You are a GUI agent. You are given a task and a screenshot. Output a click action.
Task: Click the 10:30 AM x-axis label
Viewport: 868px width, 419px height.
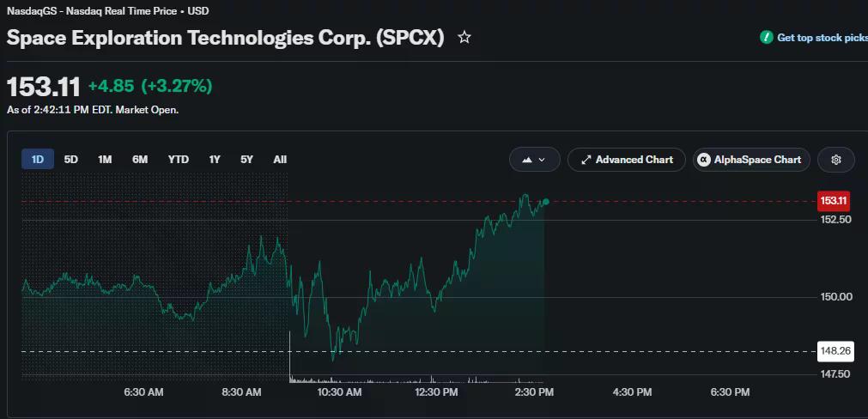(339, 392)
